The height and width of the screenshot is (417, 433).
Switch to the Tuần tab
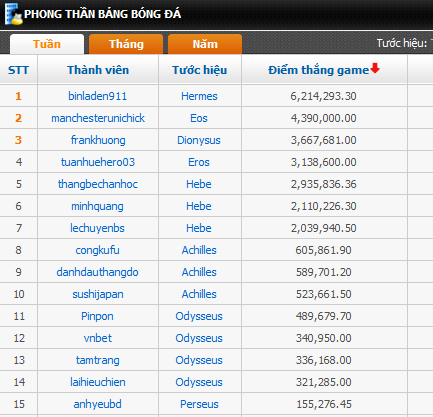[x=47, y=44]
